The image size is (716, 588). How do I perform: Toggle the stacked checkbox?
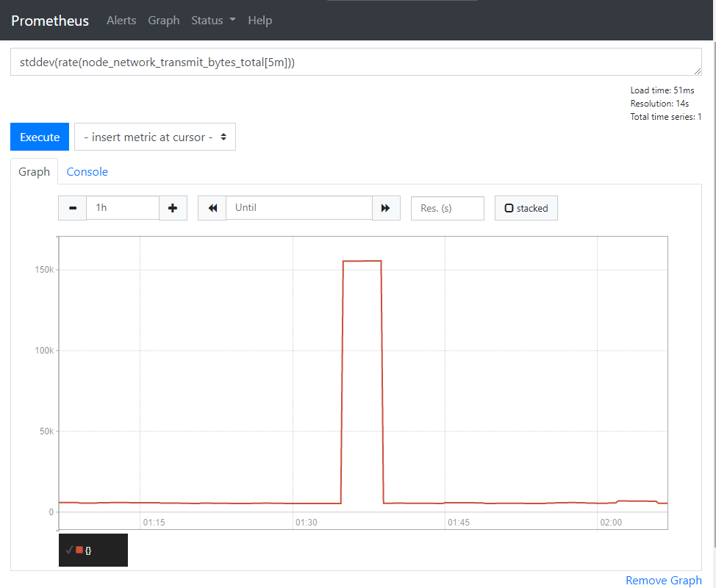(509, 208)
